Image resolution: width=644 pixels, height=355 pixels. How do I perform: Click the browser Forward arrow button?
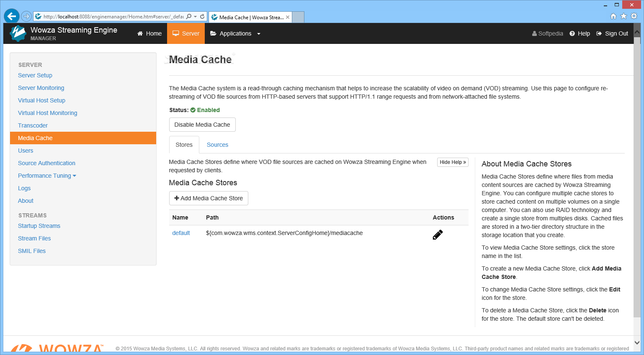[x=26, y=16]
